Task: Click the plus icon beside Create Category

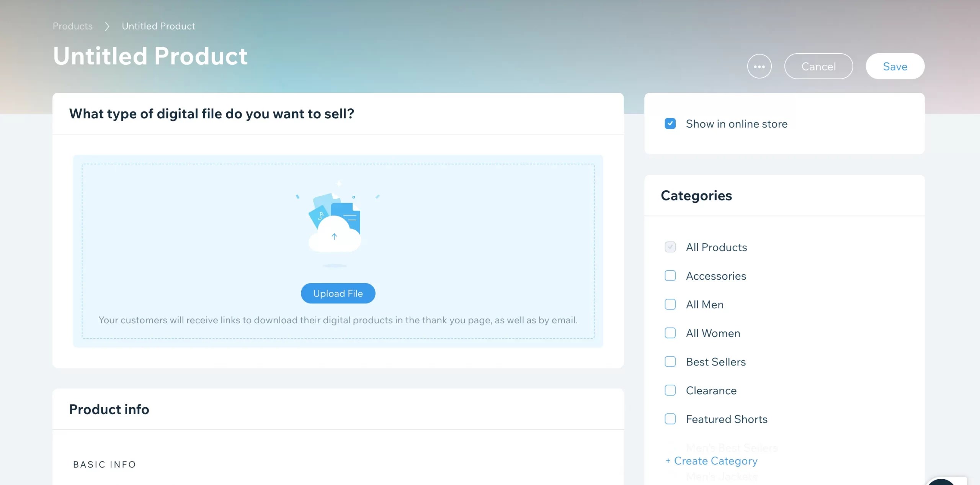Action: coord(668,461)
